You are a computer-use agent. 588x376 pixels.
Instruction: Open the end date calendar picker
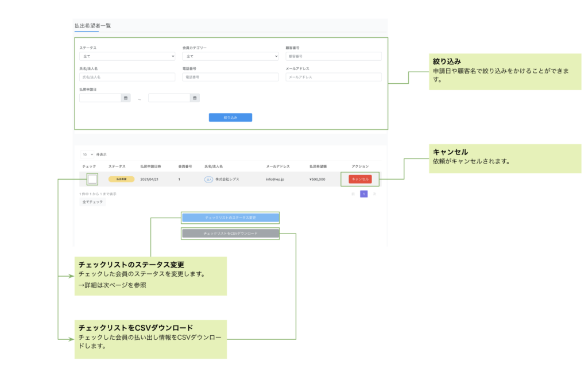coord(195,98)
